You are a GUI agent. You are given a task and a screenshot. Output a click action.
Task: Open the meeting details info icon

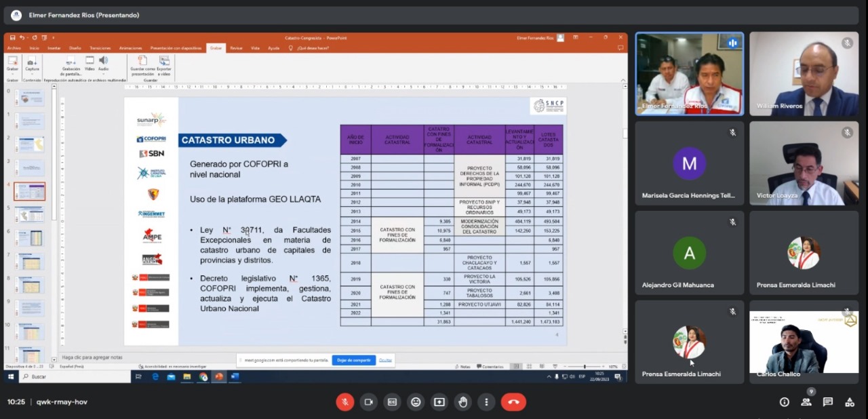point(785,402)
